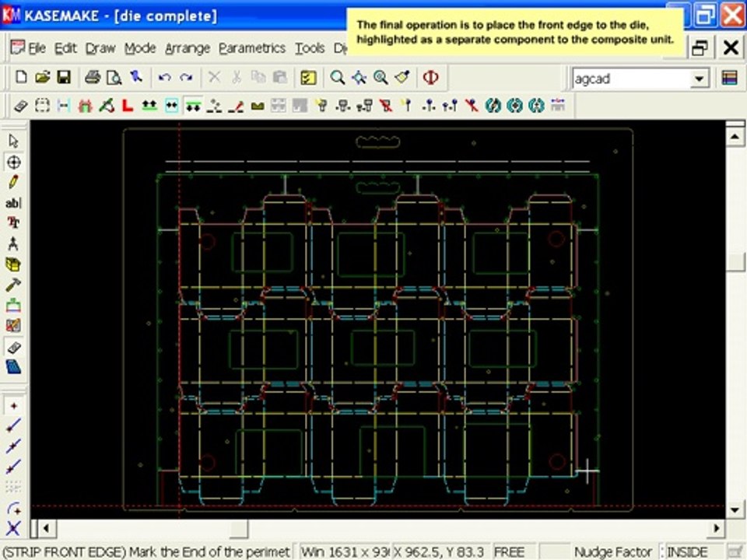The height and width of the screenshot is (560, 747).
Task: Toggle the red point snap
Action: [13, 406]
